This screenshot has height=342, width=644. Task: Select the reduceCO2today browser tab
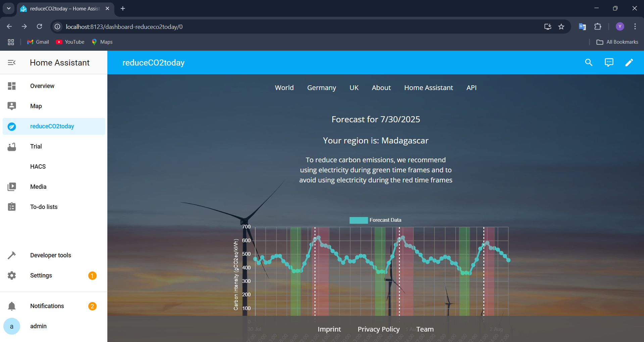click(65, 8)
